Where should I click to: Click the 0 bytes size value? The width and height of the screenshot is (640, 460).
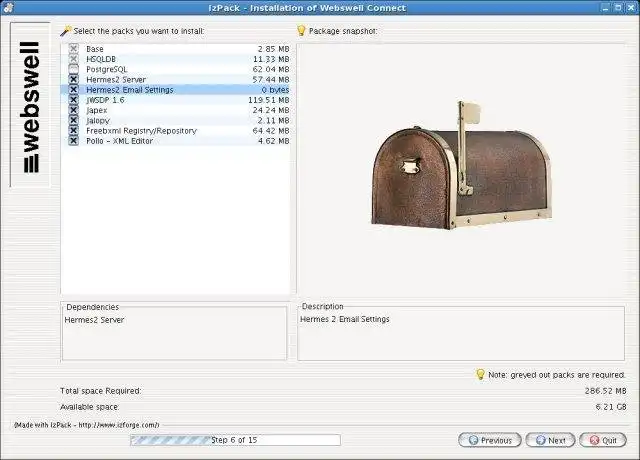[x=276, y=90]
